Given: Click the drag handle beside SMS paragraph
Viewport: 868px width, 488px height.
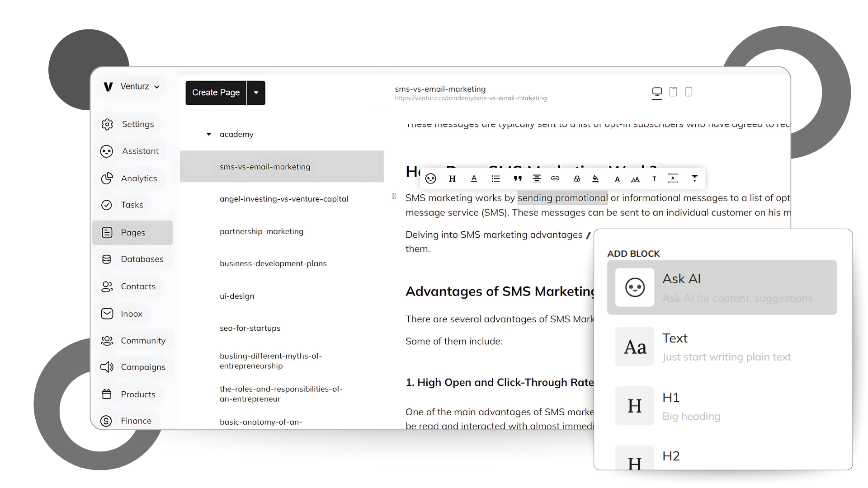Looking at the screenshot, I should (394, 196).
